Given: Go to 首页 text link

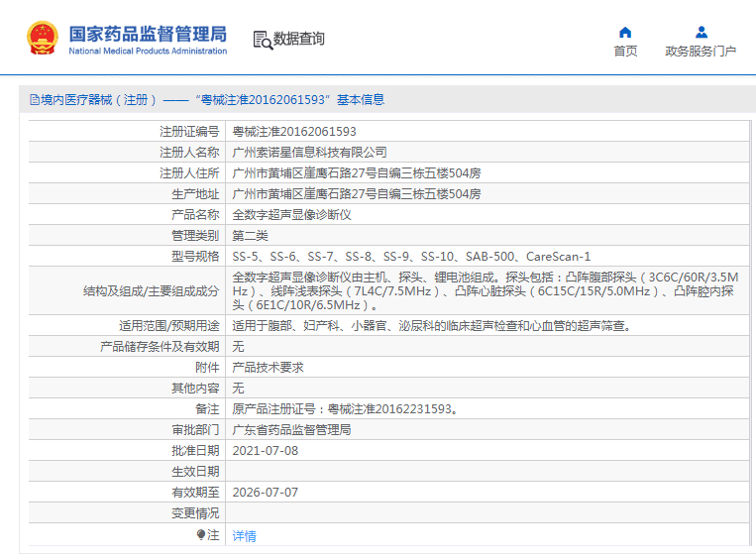Looking at the screenshot, I should click(625, 52).
